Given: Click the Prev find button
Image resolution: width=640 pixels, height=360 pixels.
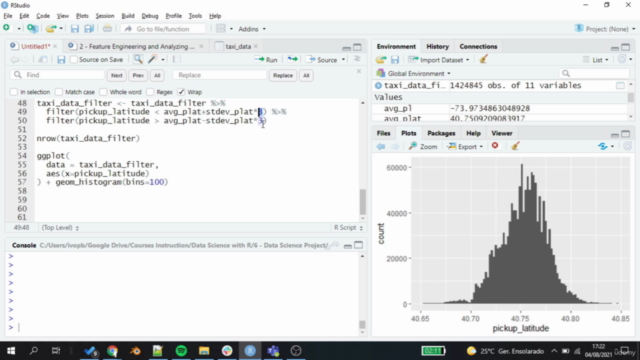Looking at the screenshot, I should [138, 75].
